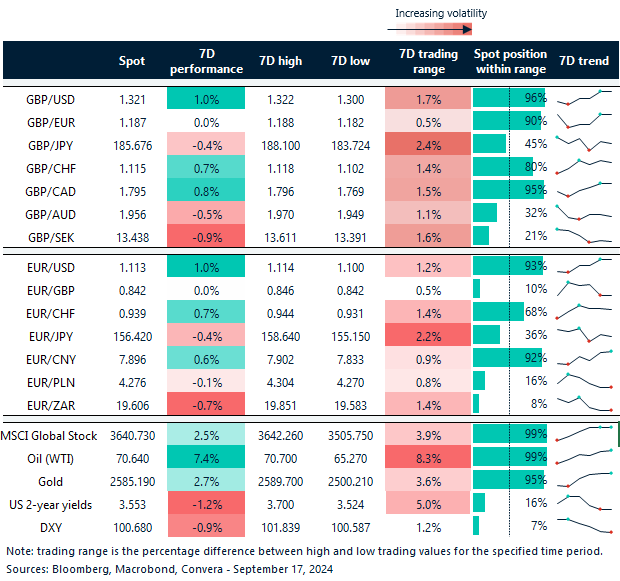620x581 pixels.
Task: Select the EUR/ZAR 7D trend sparkline
Action: (x=584, y=402)
